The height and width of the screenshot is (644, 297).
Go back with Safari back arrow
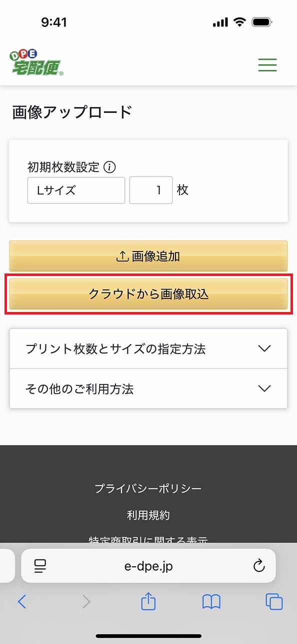(21, 601)
